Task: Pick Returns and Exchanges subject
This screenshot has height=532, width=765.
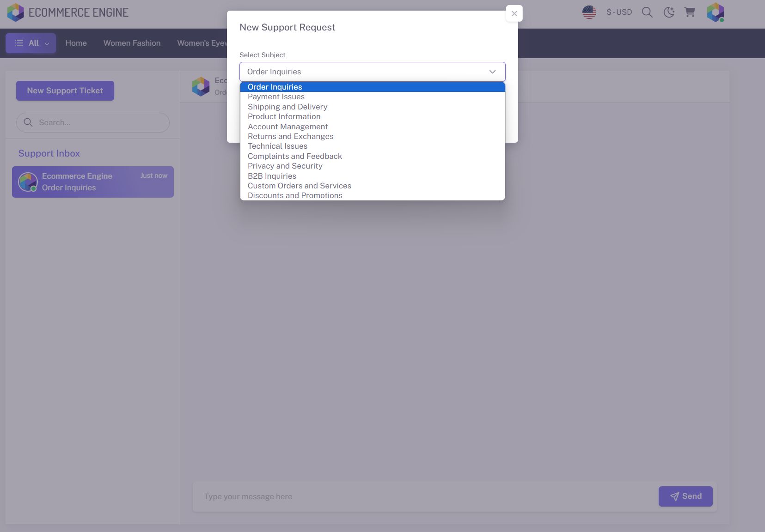Action: pos(373,136)
